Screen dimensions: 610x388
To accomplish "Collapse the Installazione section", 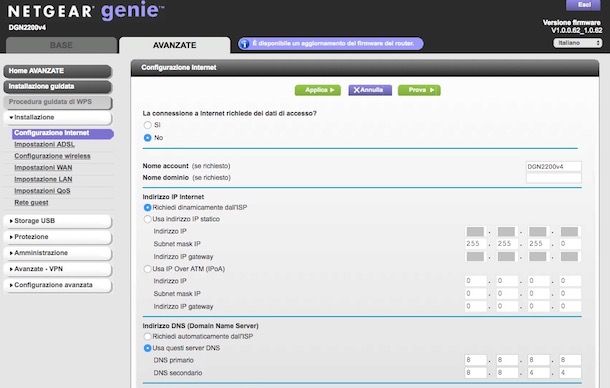I will [x=58, y=118].
